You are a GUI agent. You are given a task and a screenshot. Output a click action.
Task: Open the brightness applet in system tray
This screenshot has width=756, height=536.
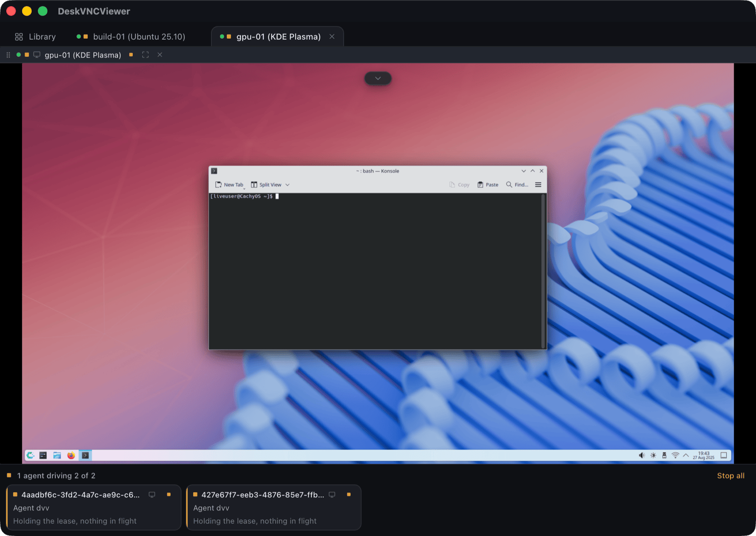pos(653,455)
